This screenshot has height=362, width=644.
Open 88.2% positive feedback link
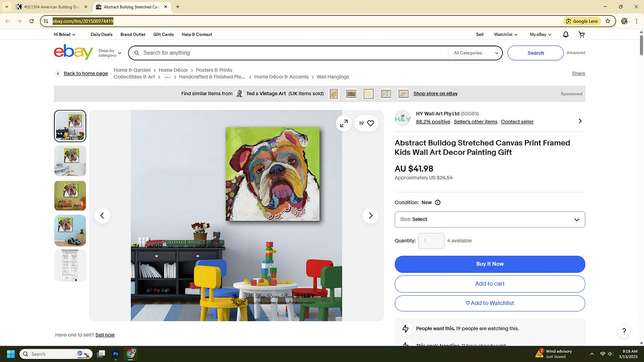pyautogui.click(x=433, y=122)
